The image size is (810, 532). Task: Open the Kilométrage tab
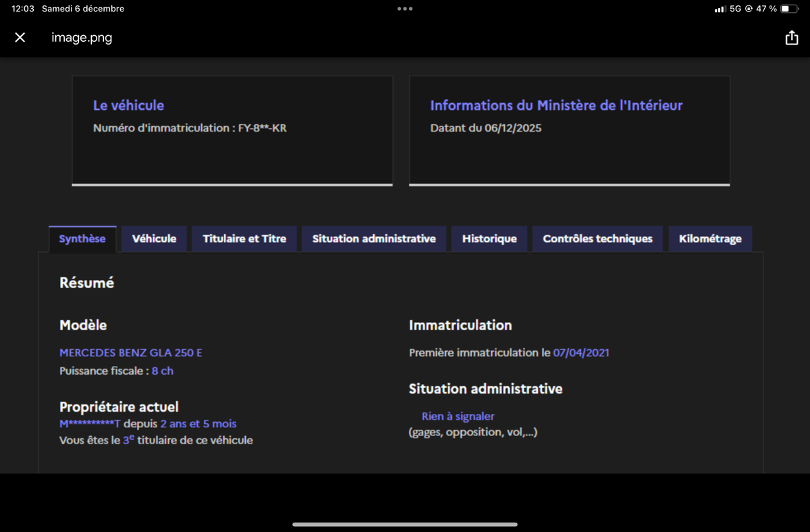[x=710, y=239]
